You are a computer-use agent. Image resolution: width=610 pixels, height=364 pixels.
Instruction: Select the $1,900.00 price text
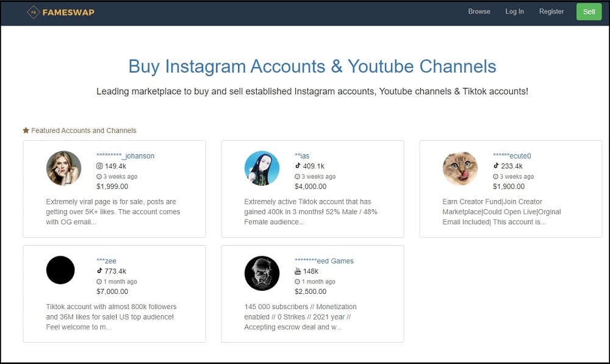(509, 187)
